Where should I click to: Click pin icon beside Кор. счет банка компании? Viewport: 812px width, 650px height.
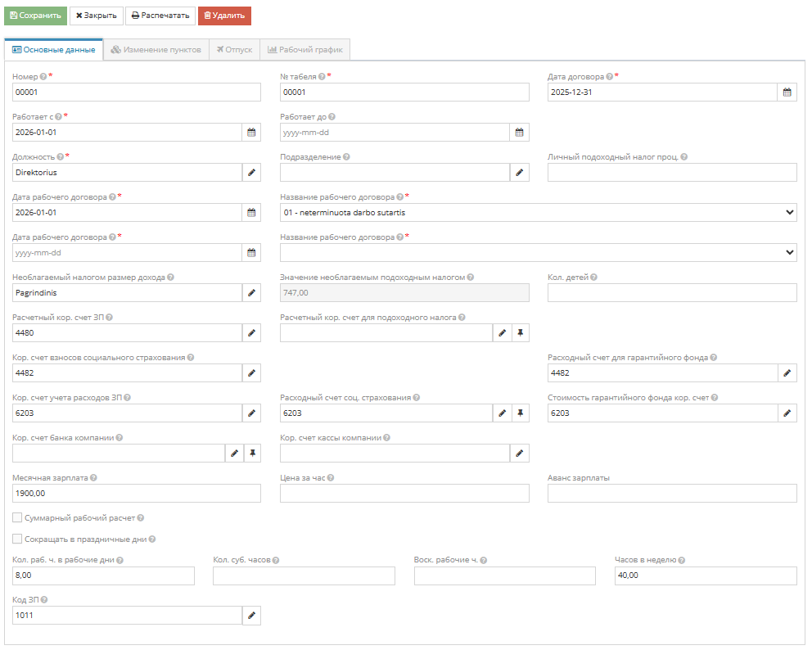(x=252, y=454)
